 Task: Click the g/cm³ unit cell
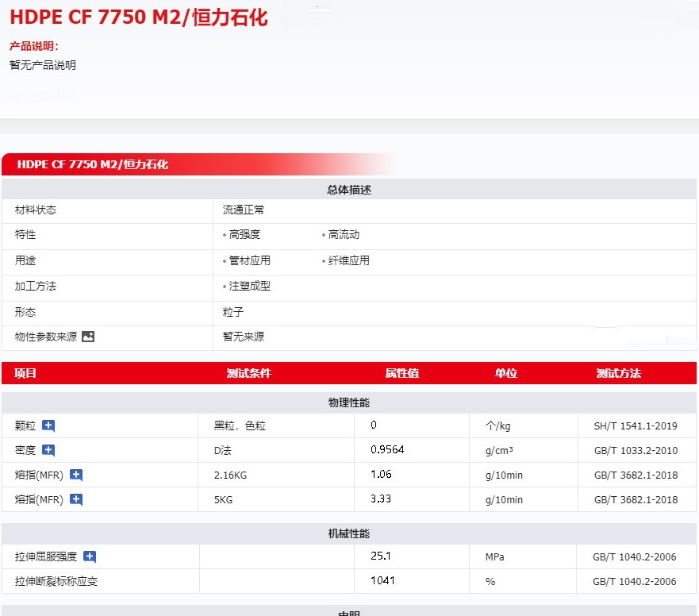click(499, 451)
